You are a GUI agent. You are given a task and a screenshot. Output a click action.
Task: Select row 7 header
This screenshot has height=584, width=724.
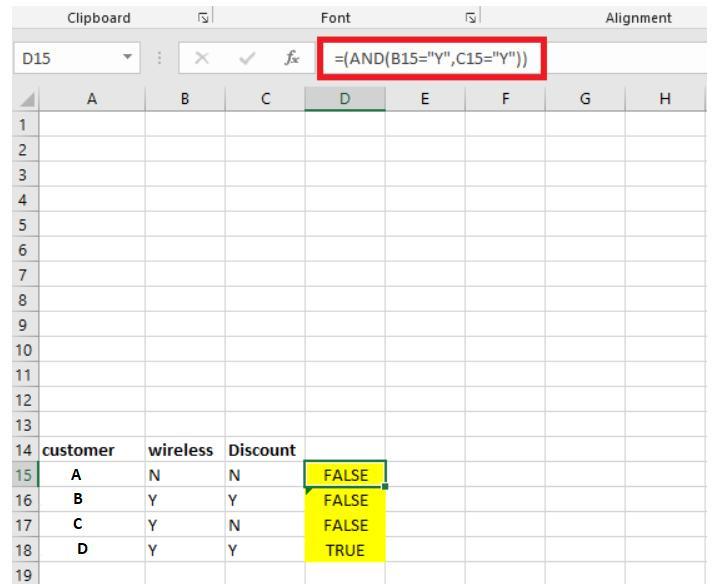[x=26, y=274]
